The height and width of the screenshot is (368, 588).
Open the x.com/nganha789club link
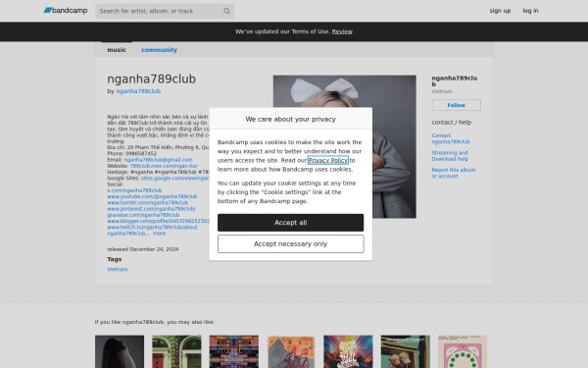point(134,190)
